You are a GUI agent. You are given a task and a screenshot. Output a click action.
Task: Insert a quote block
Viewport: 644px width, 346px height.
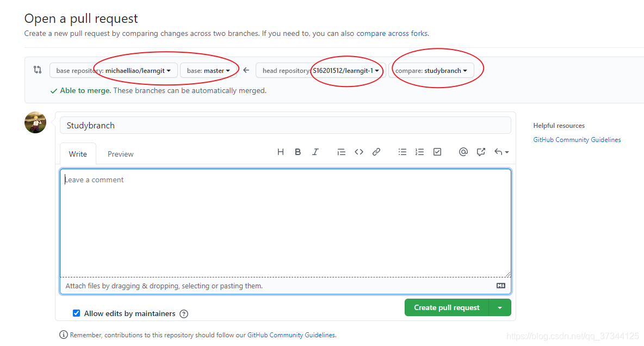tap(341, 152)
